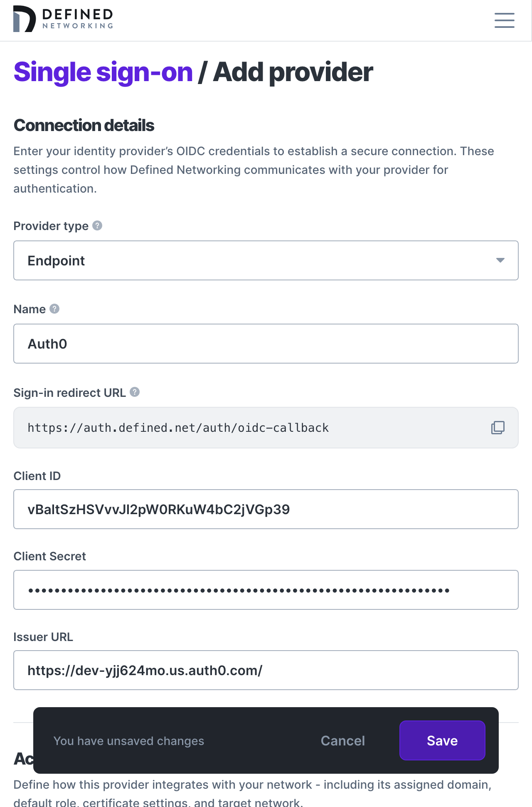
Task: Click the Defined Networking logo
Action: pos(62,20)
